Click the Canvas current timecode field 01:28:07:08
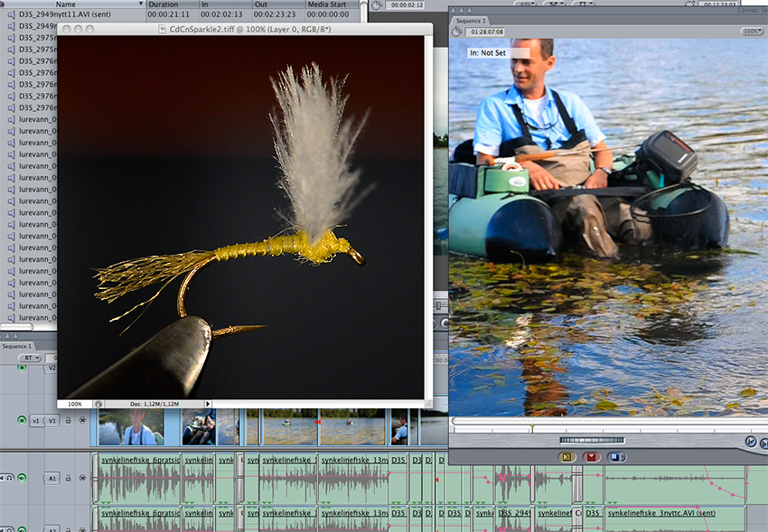The width and height of the screenshot is (768, 532). 487,32
